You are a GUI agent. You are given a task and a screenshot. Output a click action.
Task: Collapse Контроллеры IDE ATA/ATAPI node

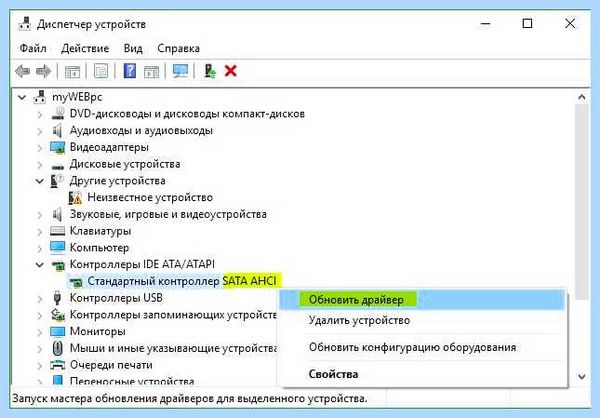coord(40,265)
